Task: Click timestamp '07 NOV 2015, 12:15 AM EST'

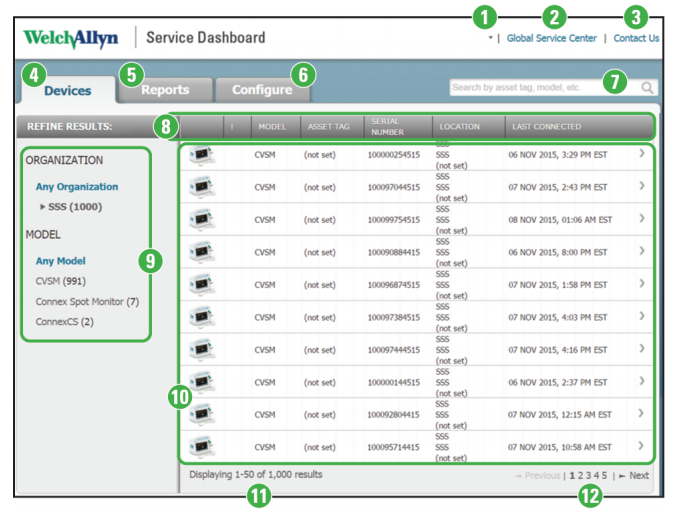Action: (x=560, y=415)
